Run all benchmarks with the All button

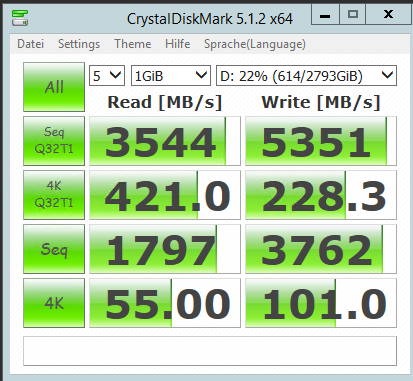point(54,87)
